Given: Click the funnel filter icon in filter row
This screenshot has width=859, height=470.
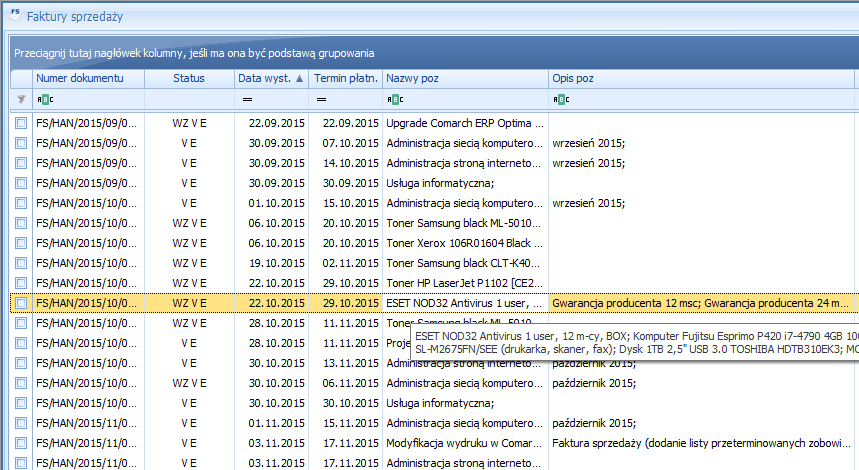Looking at the screenshot, I should [21, 99].
